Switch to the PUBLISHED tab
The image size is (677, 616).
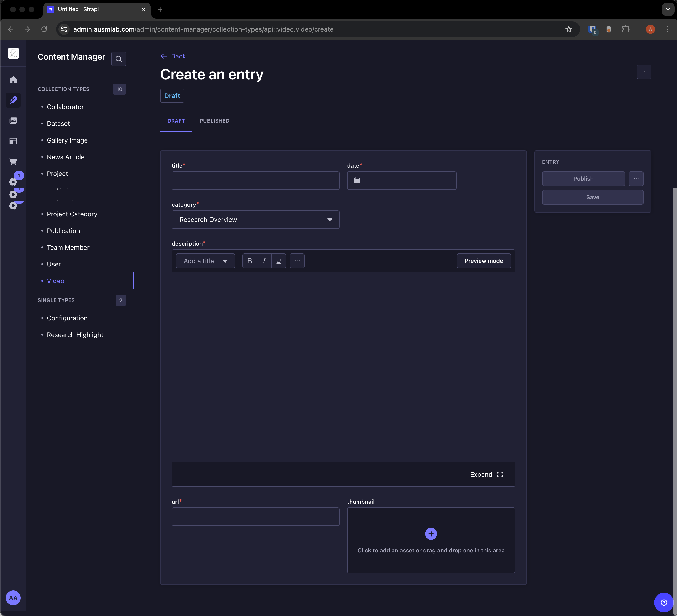[x=214, y=121]
